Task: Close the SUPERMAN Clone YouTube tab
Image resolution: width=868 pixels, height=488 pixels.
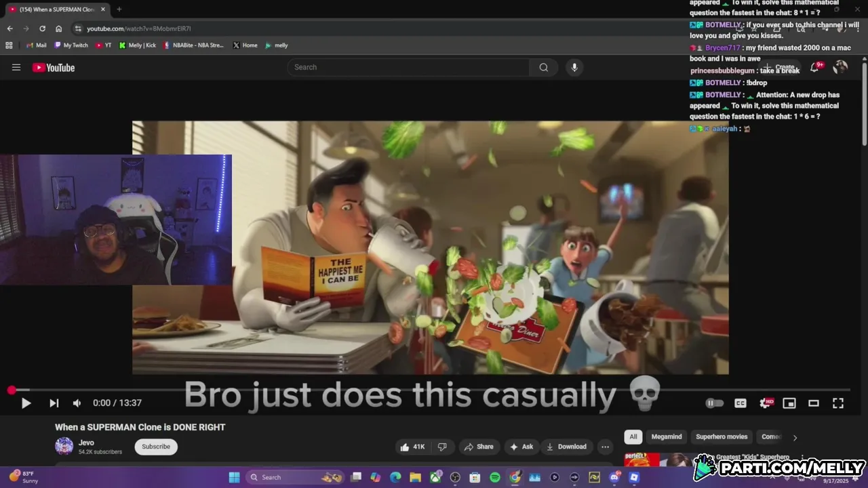Action: (x=102, y=9)
